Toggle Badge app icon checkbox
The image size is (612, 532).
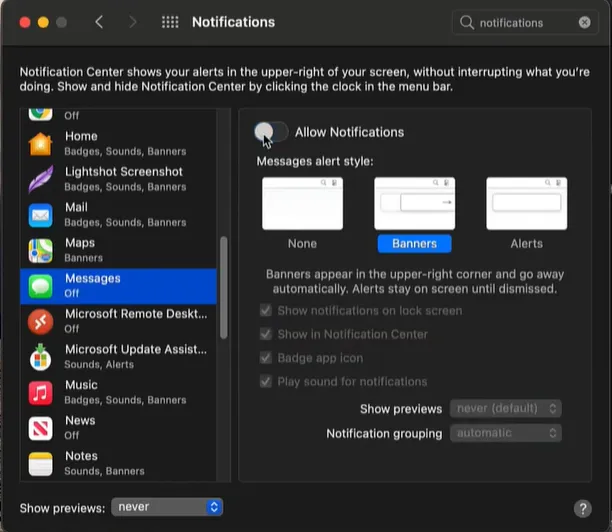point(266,358)
